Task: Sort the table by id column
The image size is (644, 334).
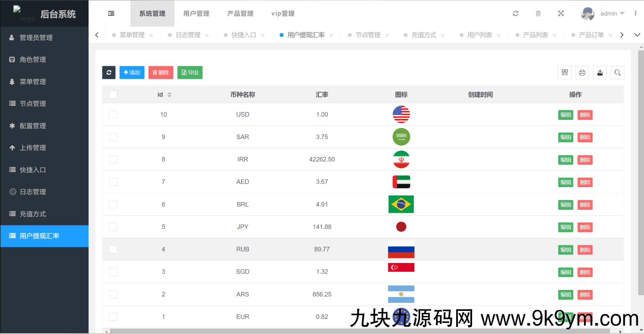Action: (x=169, y=95)
